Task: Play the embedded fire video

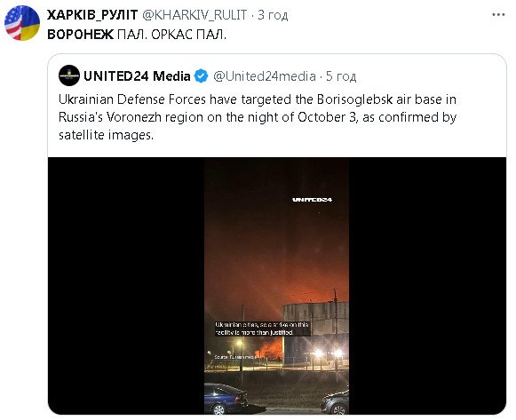Action: point(276,286)
